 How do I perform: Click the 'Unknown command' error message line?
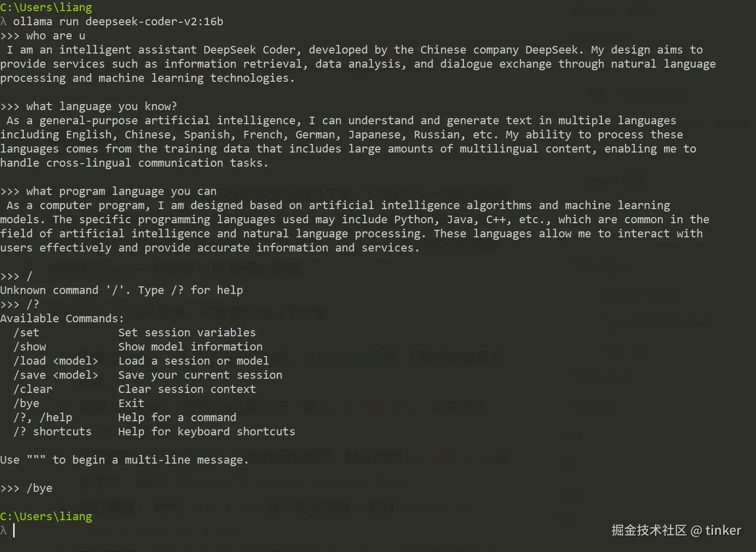[x=122, y=290]
